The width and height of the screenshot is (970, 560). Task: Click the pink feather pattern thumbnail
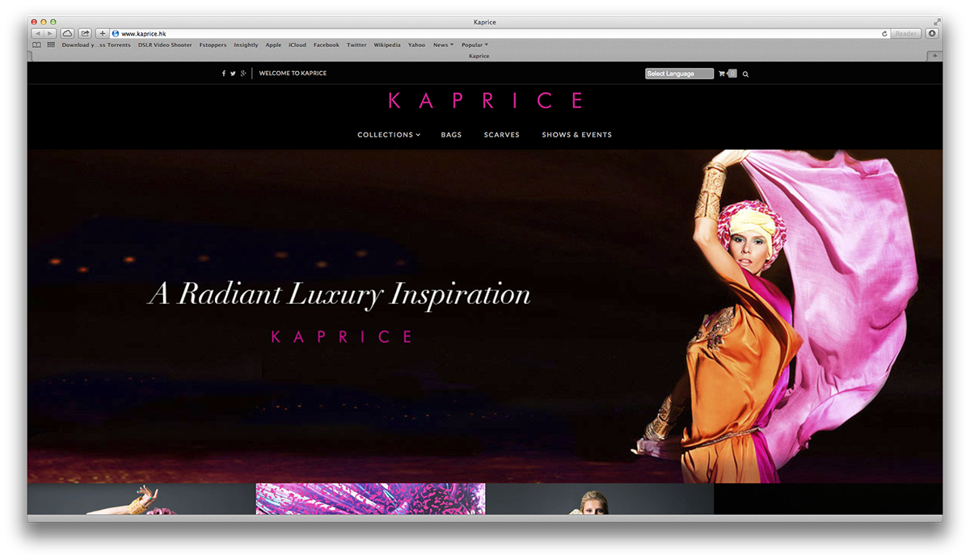[x=370, y=499]
